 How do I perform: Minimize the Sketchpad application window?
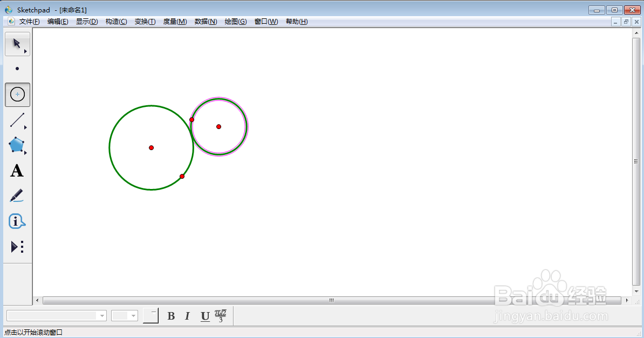(597, 10)
